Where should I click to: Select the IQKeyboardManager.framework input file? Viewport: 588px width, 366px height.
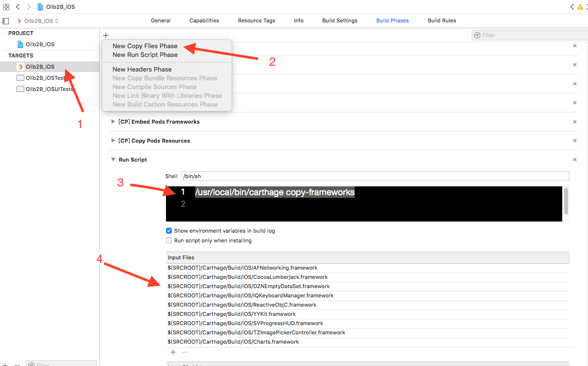click(367, 295)
